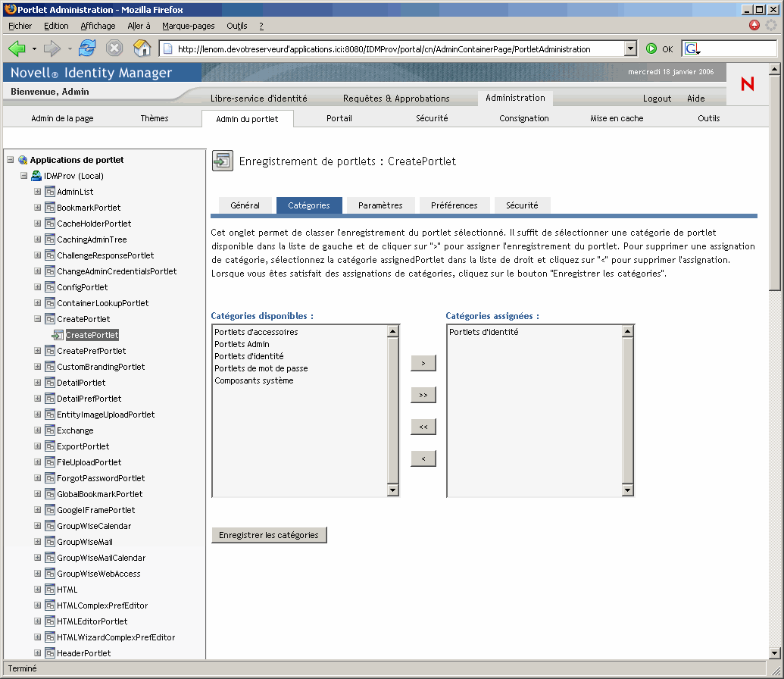Click the Stop loading toolbar icon
784x679 pixels.
[x=114, y=48]
